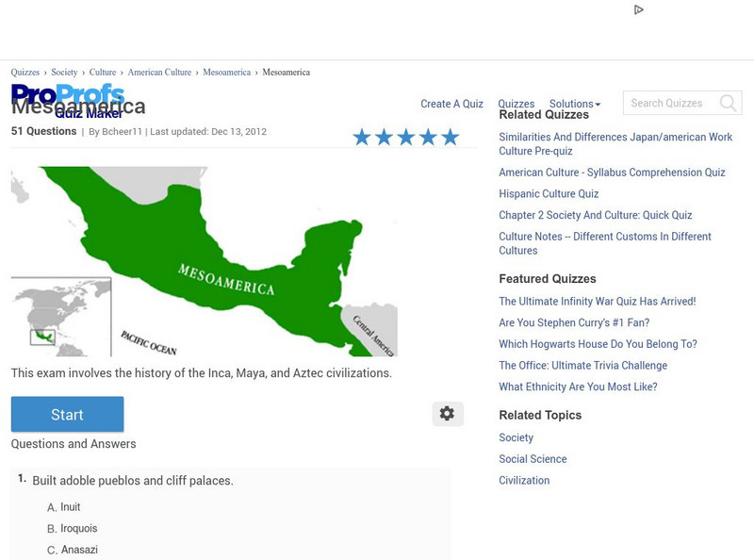
Task: Open Japan/American Work Culture Pre-quiz link
Action: [615, 144]
